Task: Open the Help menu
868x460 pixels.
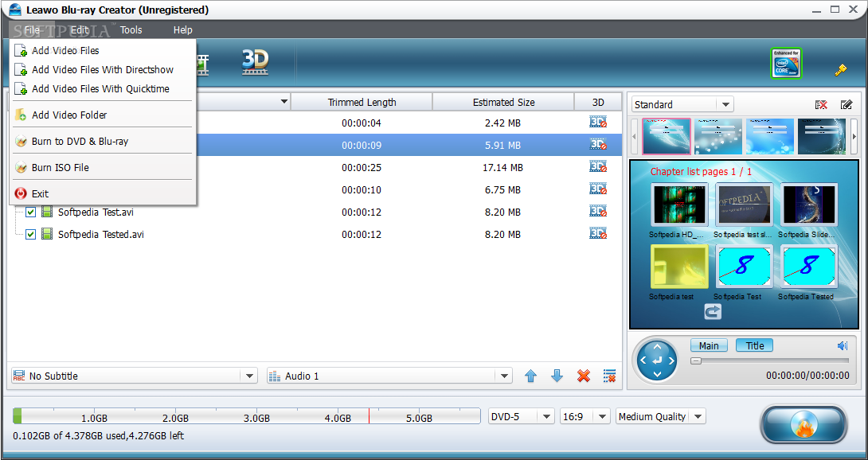Action: (x=182, y=30)
